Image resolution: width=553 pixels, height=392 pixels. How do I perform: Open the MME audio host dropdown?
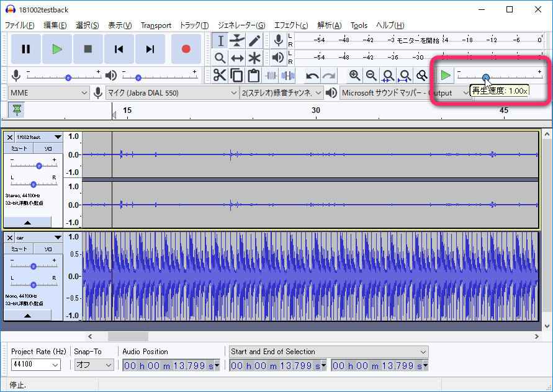48,92
